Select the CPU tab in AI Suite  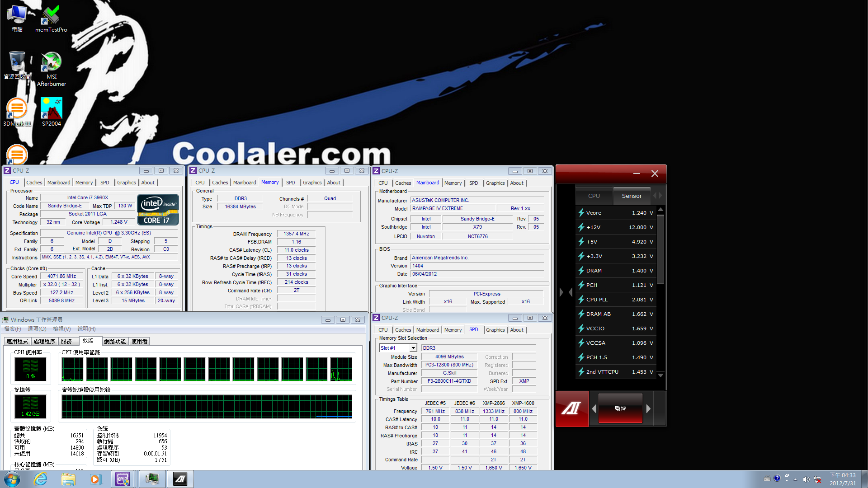click(x=594, y=196)
